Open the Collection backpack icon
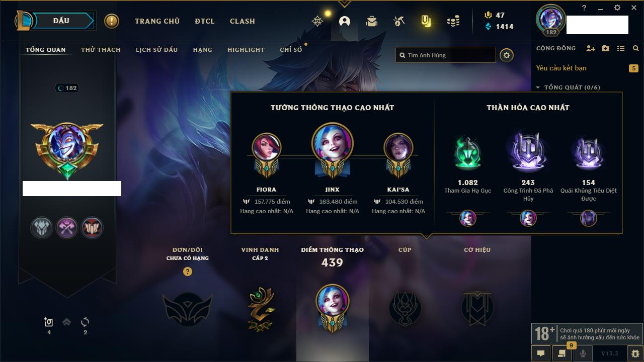The image size is (644, 362). [372, 21]
